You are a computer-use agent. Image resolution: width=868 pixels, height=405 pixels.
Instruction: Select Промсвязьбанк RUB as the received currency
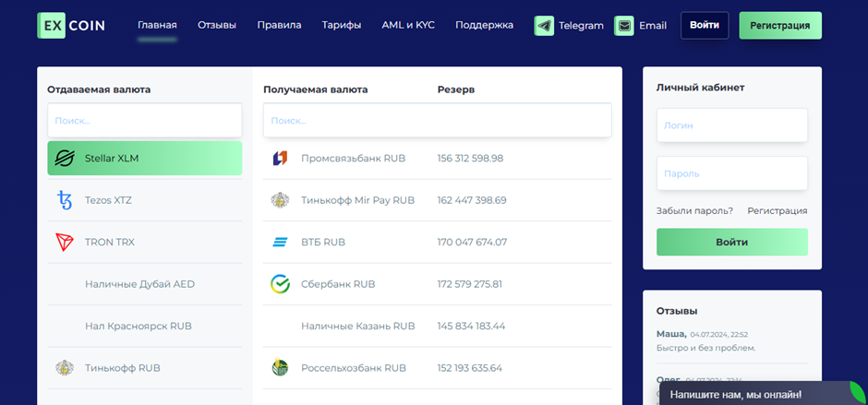[438, 159]
